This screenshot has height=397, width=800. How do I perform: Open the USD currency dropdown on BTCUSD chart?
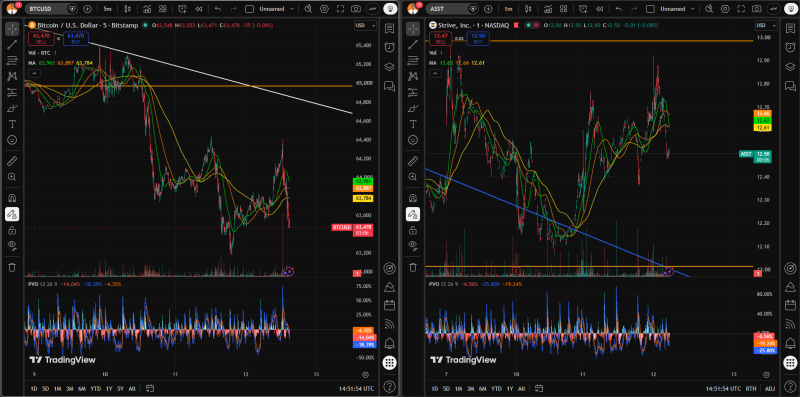coord(365,26)
